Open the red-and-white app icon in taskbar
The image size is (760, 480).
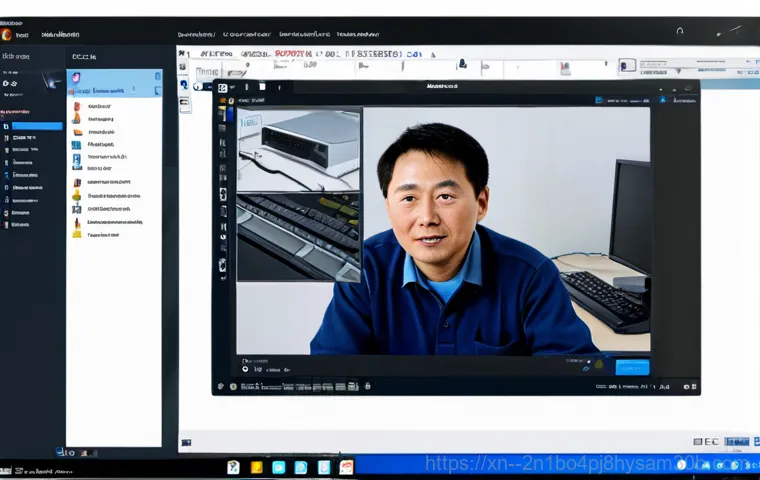tap(346, 467)
